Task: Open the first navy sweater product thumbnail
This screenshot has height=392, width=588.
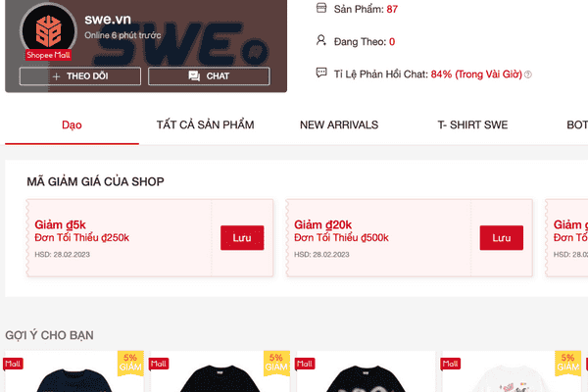Action: pos(74,371)
